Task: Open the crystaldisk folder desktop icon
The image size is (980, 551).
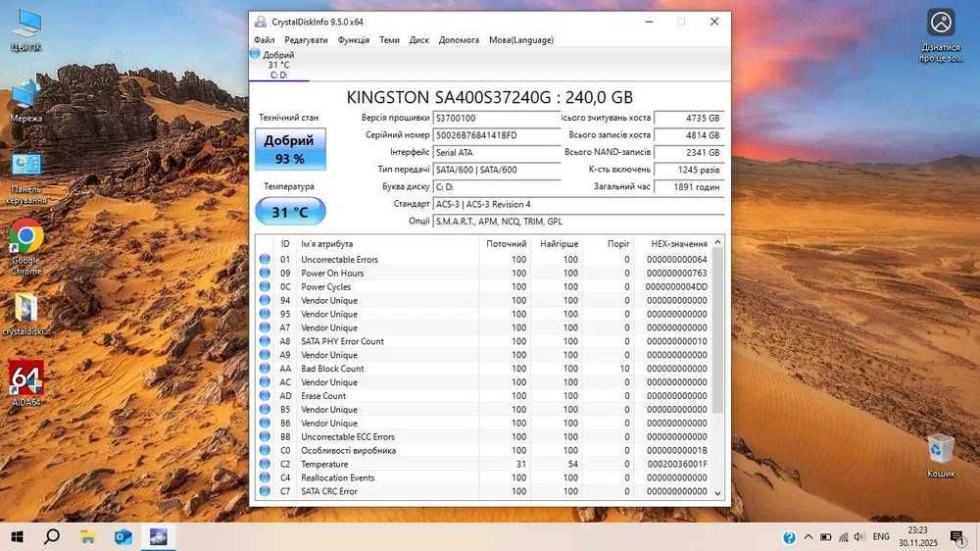Action: (x=26, y=315)
